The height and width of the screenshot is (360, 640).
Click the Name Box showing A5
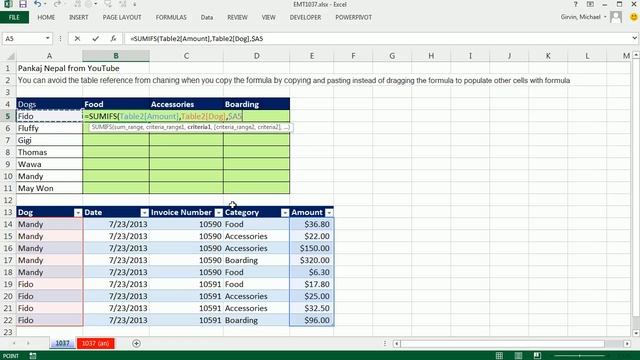click(24, 38)
